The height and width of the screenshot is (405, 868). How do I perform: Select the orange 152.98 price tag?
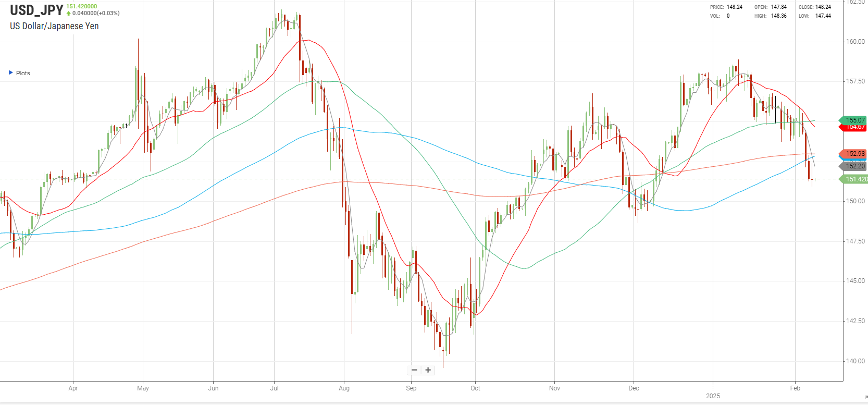click(854, 154)
